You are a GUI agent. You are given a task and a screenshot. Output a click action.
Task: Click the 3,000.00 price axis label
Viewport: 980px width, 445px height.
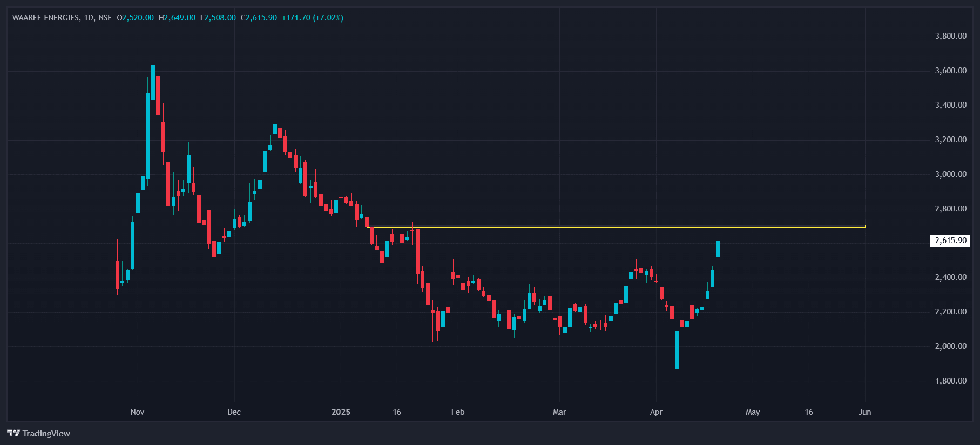[x=951, y=174]
